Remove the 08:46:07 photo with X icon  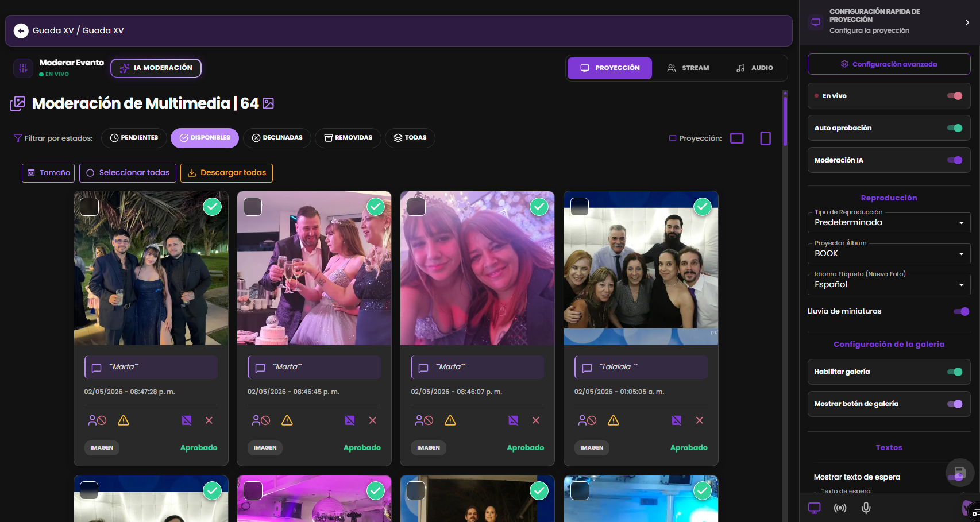(536, 420)
